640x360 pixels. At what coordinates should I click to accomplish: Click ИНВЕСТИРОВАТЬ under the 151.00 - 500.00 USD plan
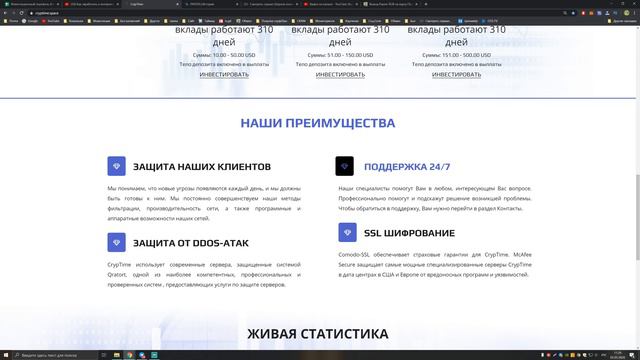456,74
